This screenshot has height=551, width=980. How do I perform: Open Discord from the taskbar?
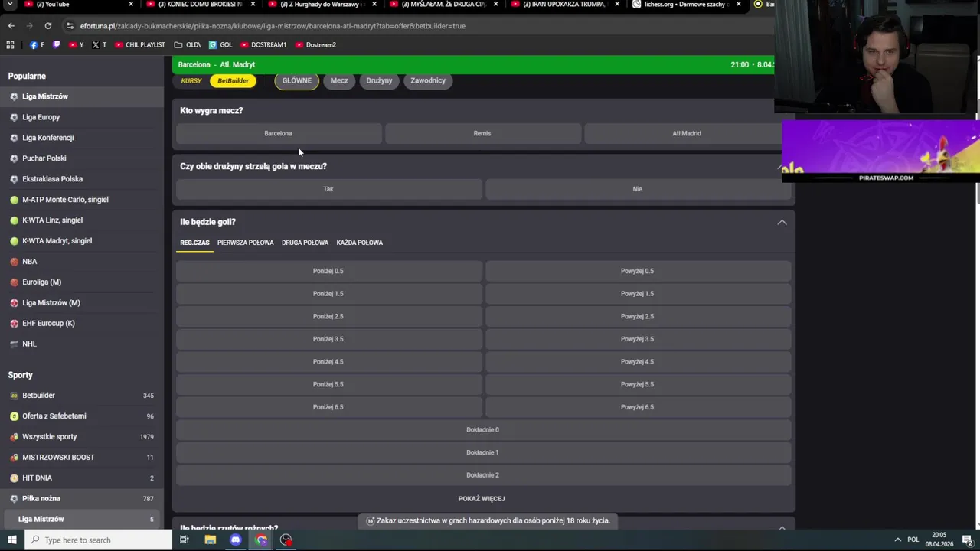[235, 540]
